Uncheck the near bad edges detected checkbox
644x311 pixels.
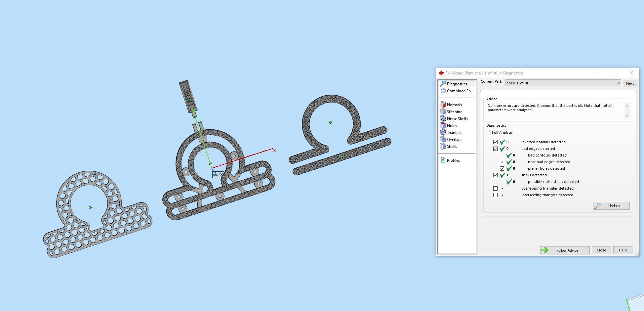click(502, 162)
